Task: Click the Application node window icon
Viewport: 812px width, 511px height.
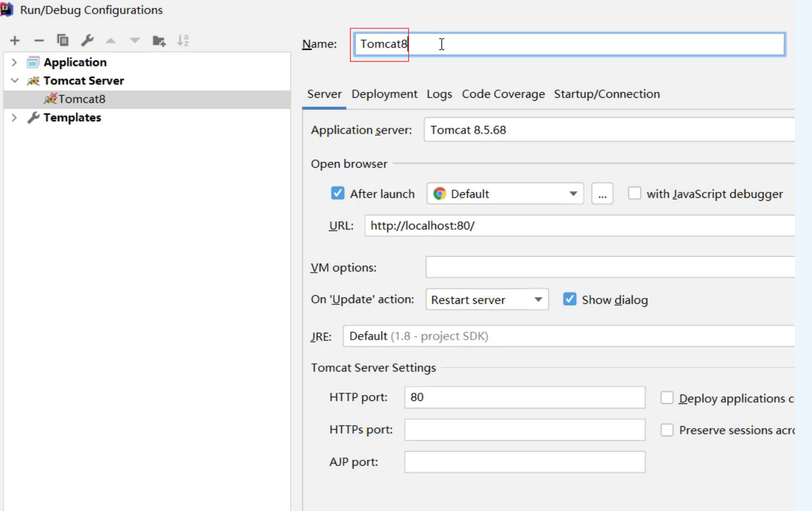Action: 33,62
